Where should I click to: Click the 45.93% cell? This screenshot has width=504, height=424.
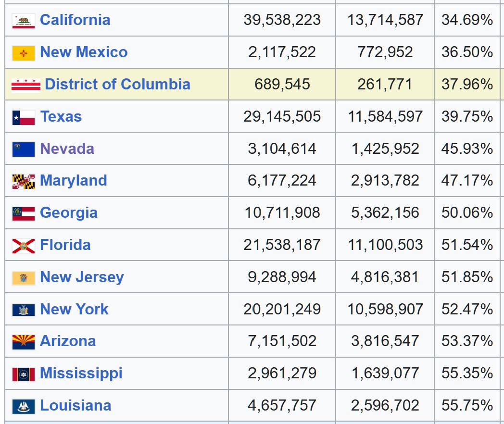point(467,149)
